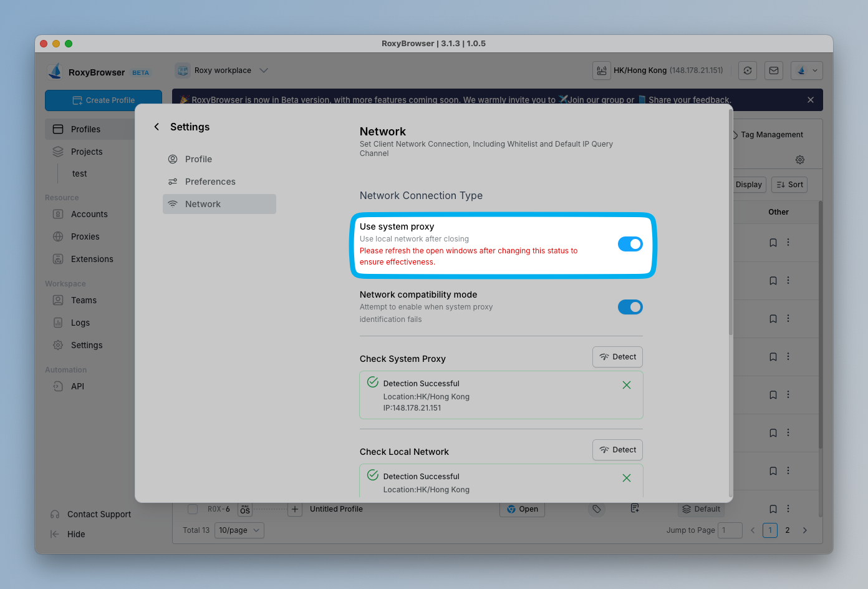Click the OS icon in the ROX-6 row
The height and width of the screenshot is (589, 868).
[x=245, y=509]
